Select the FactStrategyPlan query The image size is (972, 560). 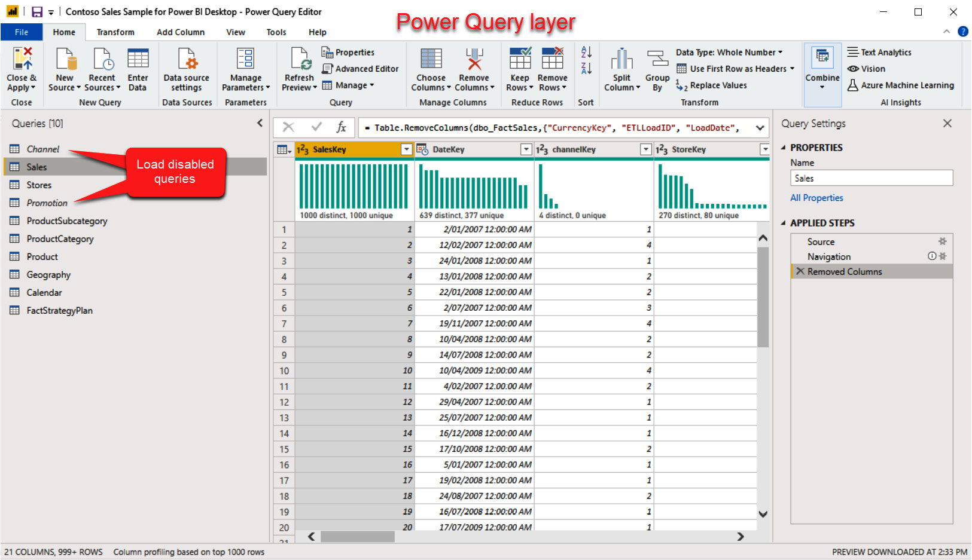[60, 311]
